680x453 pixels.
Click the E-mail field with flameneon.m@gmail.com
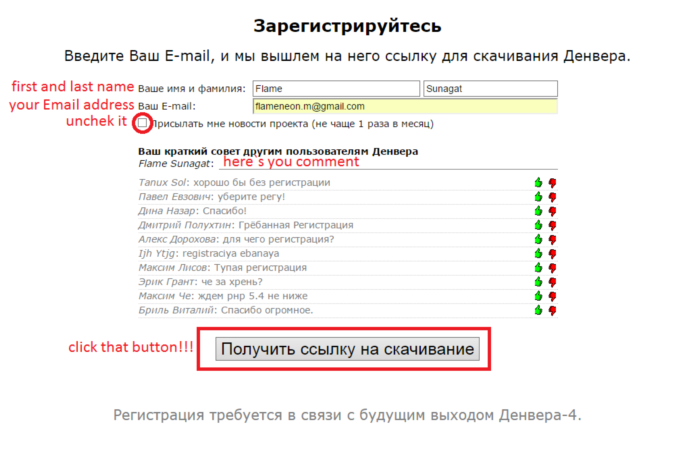pos(405,106)
